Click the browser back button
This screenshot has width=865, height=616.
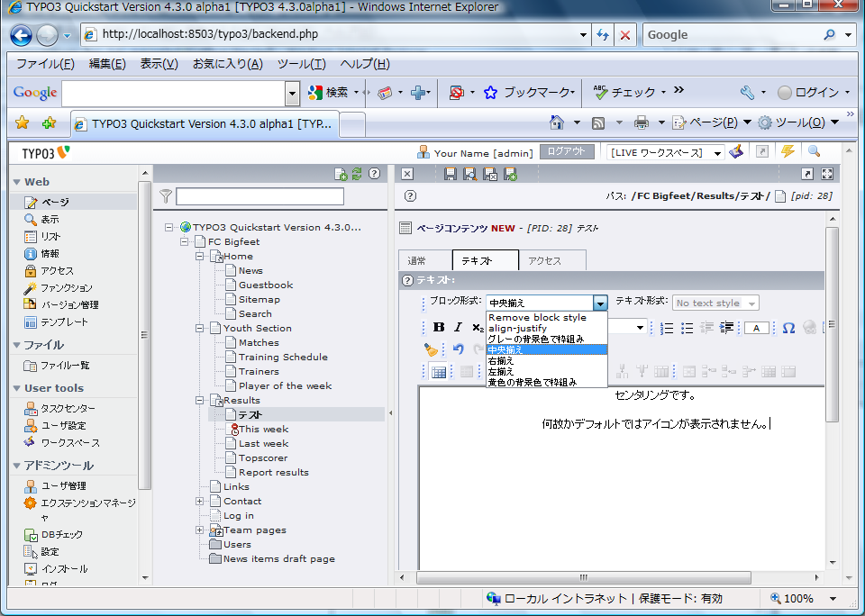22,36
